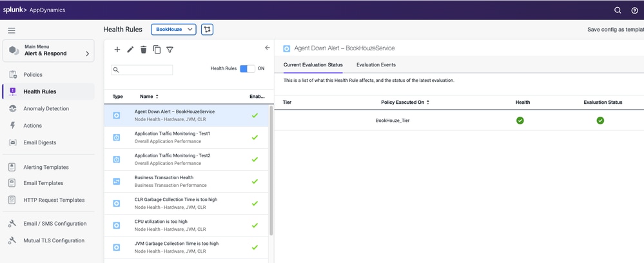
Task: Open Email Templates page
Action: tap(48, 183)
